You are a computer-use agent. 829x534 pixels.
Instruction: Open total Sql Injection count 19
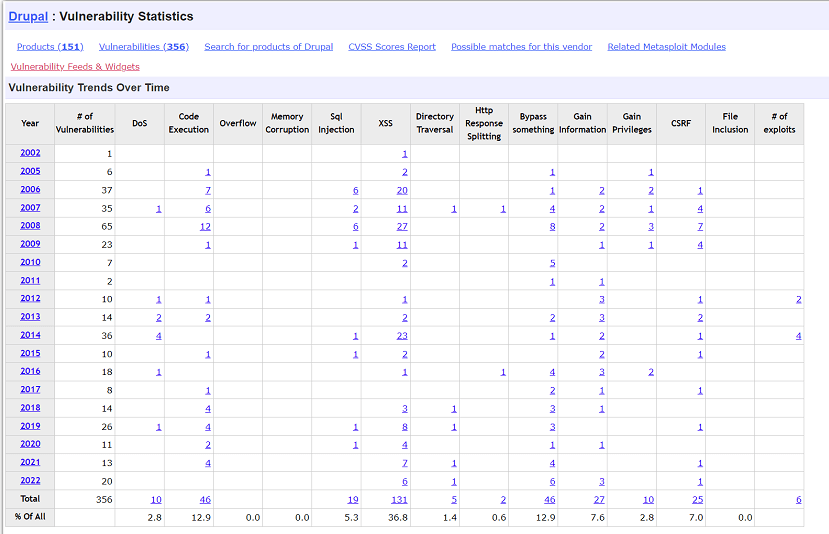pos(352,499)
